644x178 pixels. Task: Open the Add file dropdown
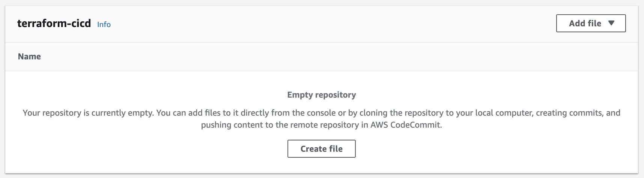coord(590,23)
